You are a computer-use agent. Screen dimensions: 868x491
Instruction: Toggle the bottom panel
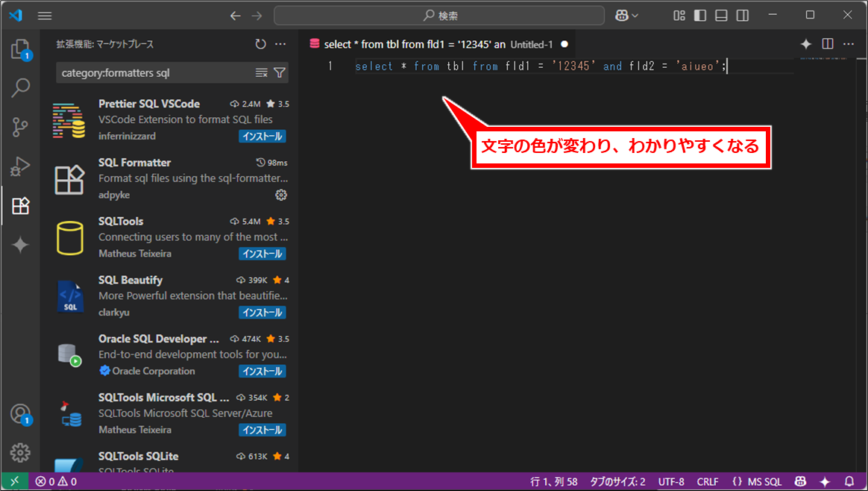(721, 16)
